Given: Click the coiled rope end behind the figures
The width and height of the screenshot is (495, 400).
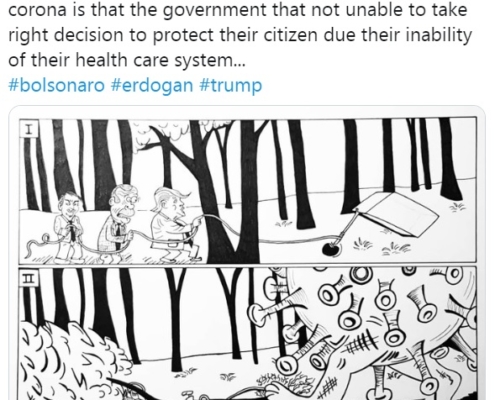Looking at the screenshot, I should (38, 243).
